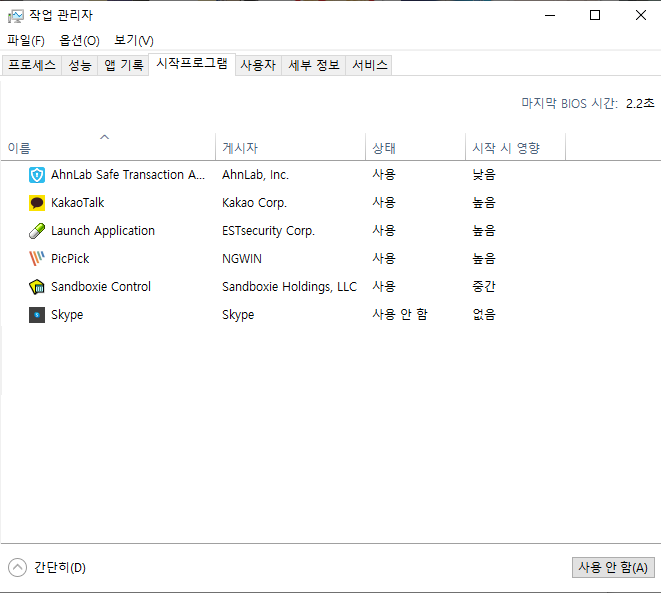Open the 옵션(O) menu
The width and height of the screenshot is (661, 593).
tap(79, 40)
